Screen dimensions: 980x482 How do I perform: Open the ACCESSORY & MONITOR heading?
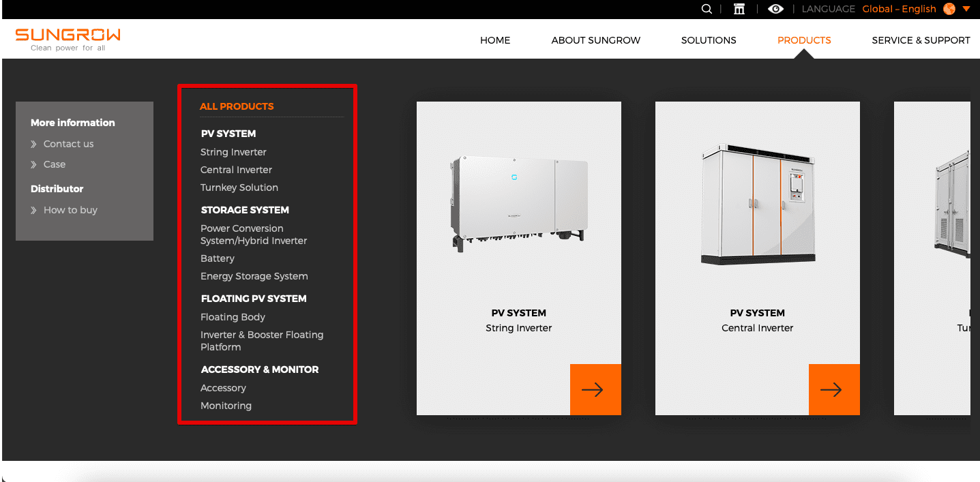260,370
